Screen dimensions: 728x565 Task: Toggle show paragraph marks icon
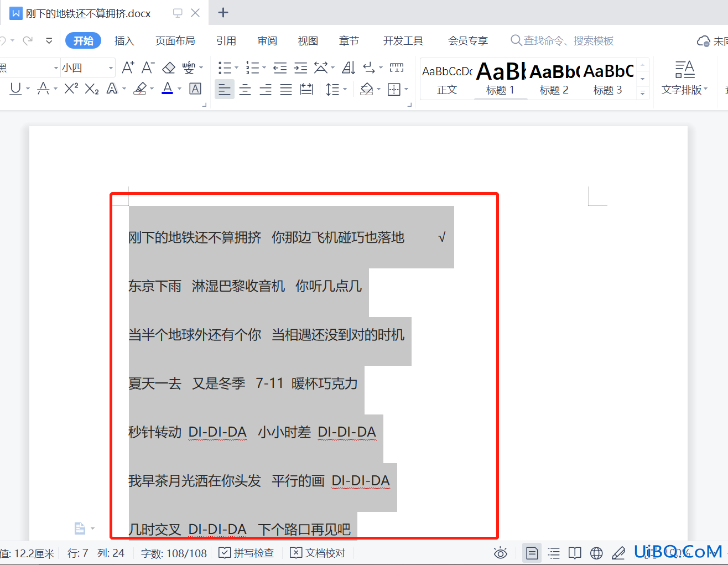click(369, 68)
